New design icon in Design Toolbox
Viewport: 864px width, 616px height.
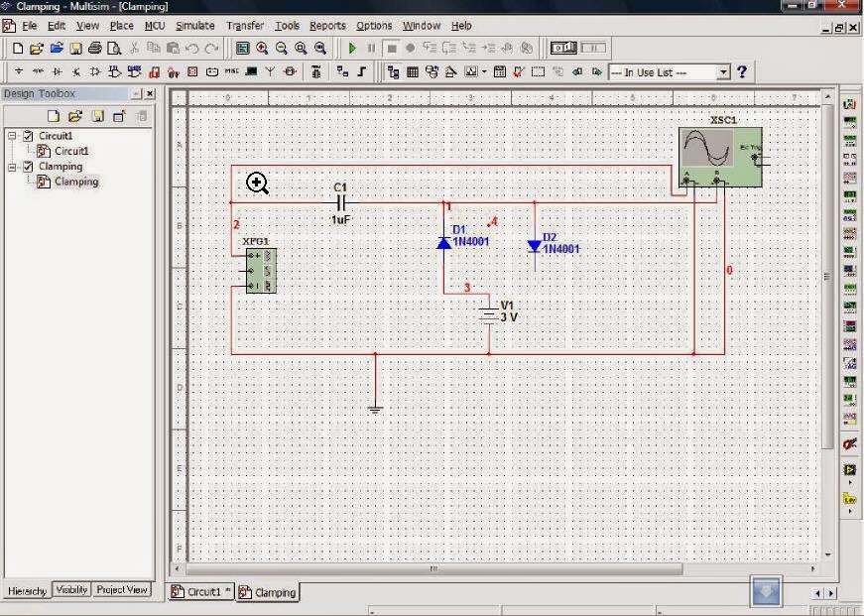pyautogui.click(x=53, y=116)
